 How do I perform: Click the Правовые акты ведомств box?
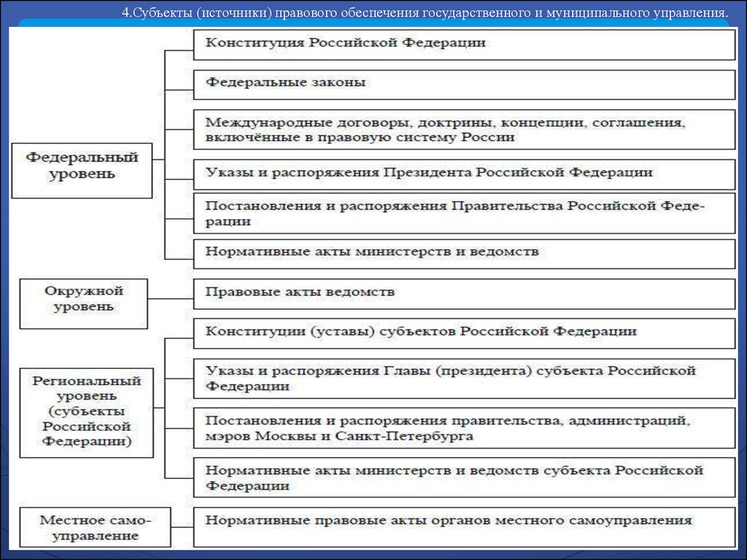click(464, 293)
